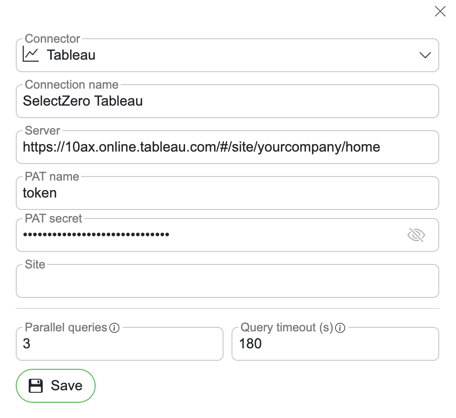Screen dimensions: 456x418
Task: Click the Tableau chart icon in Connector
Action: (31, 54)
